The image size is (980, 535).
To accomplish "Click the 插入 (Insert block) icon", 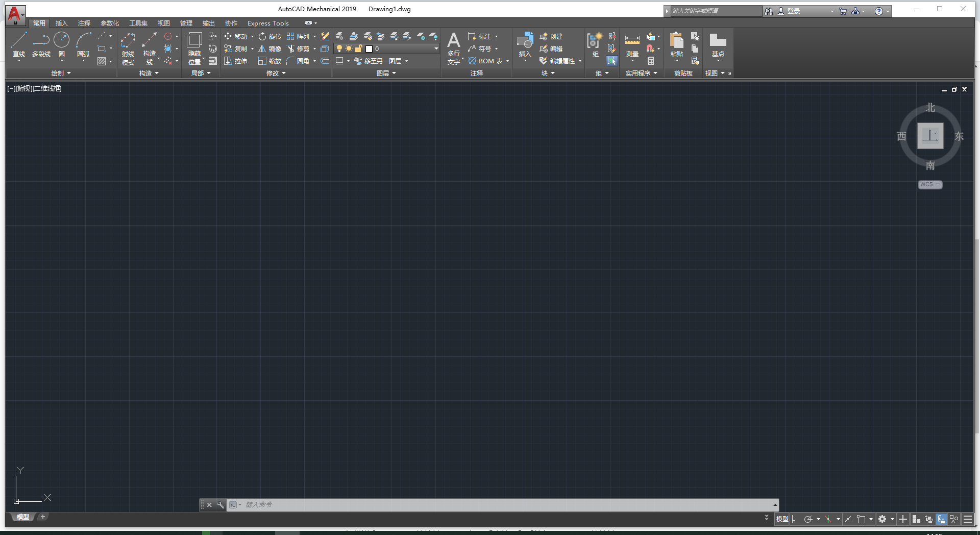I will point(525,40).
